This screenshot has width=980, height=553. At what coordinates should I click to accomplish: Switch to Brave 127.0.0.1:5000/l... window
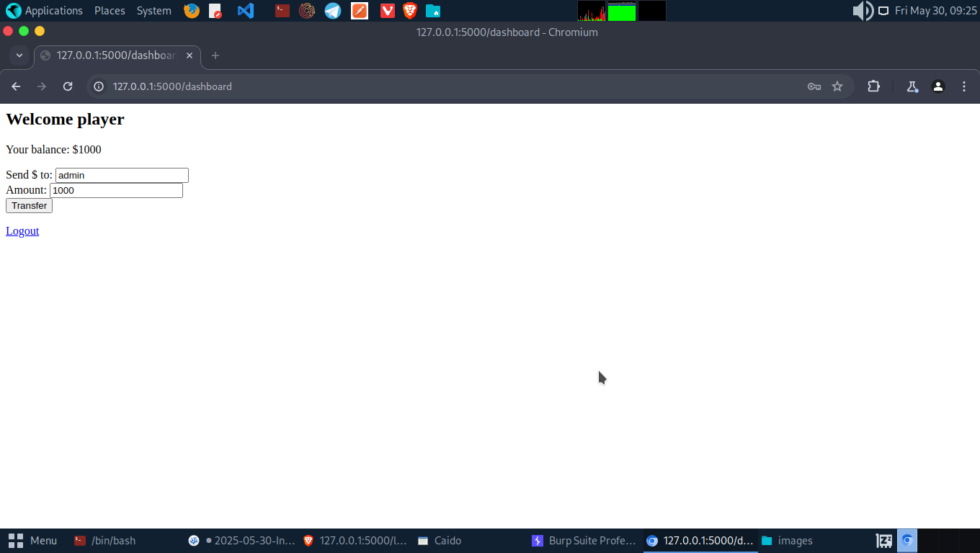coord(355,541)
